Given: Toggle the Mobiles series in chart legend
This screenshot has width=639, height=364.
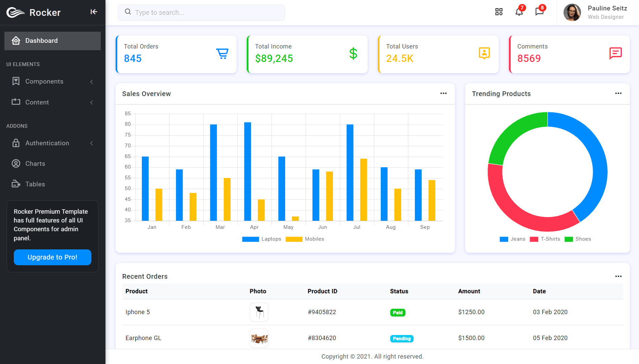Looking at the screenshot, I should [305, 239].
